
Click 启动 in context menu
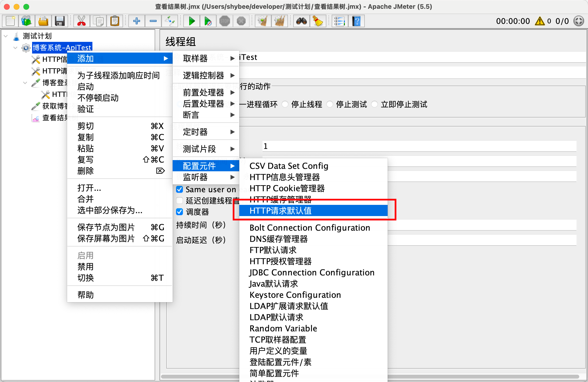pos(120,87)
